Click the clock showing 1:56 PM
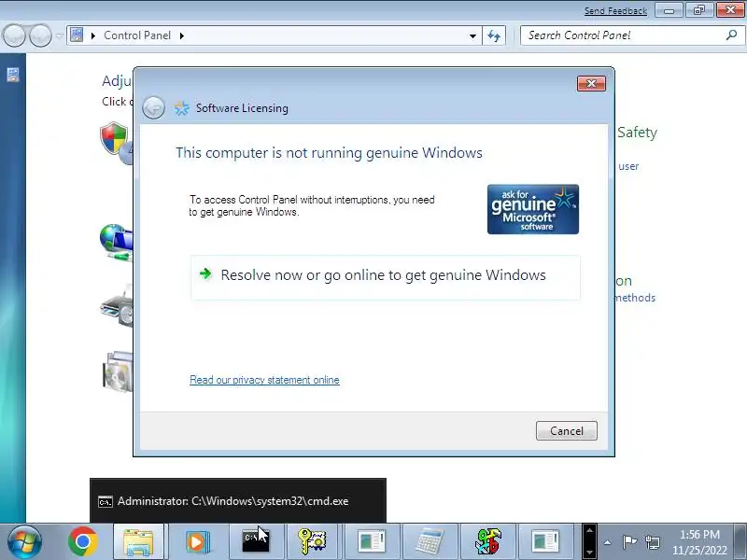This screenshot has width=747, height=560. 699,534
